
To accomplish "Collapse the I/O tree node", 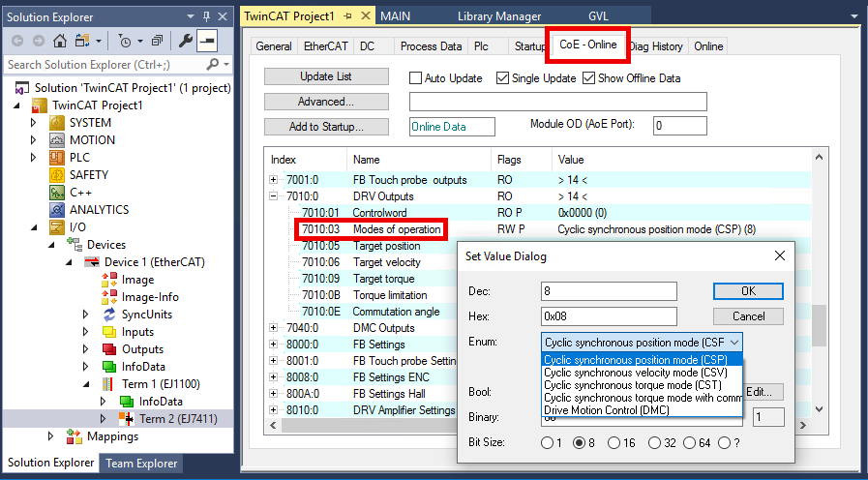I will pyautogui.click(x=34, y=227).
